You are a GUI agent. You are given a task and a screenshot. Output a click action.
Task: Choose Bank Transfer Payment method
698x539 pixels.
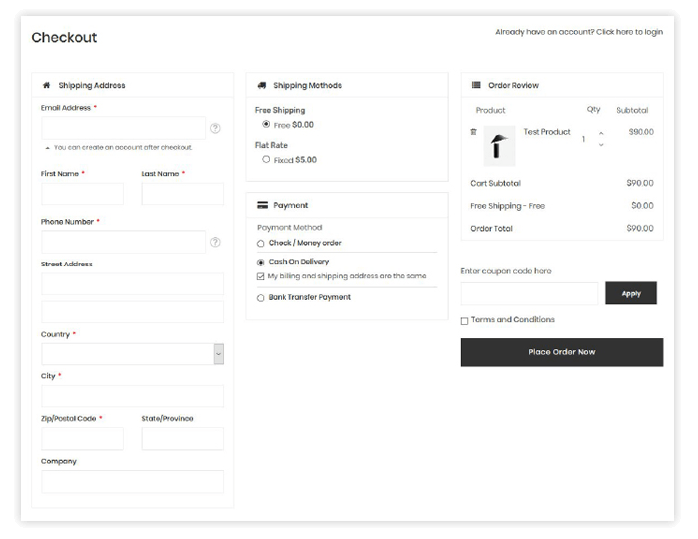pyautogui.click(x=260, y=298)
